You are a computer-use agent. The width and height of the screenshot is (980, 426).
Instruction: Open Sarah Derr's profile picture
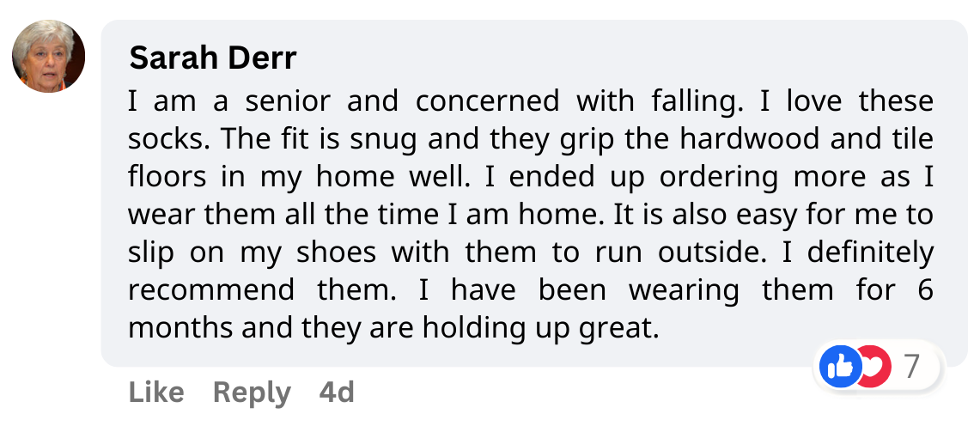click(48, 56)
